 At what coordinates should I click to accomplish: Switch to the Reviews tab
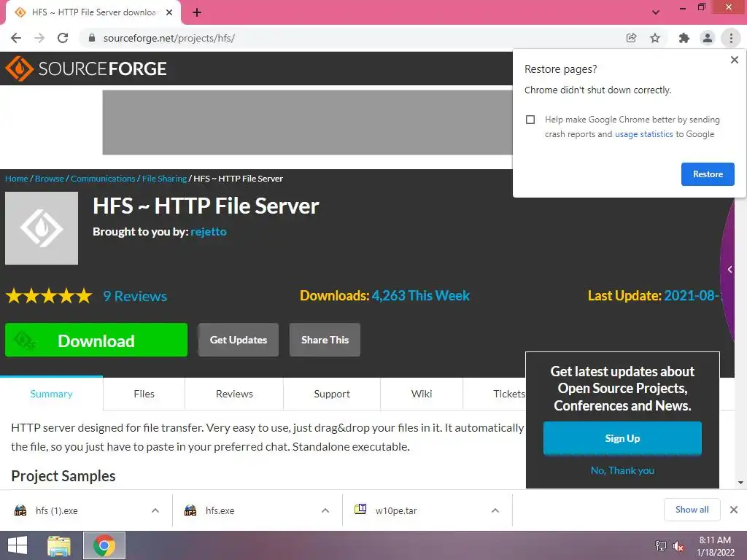pyautogui.click(x=234, y=394)
